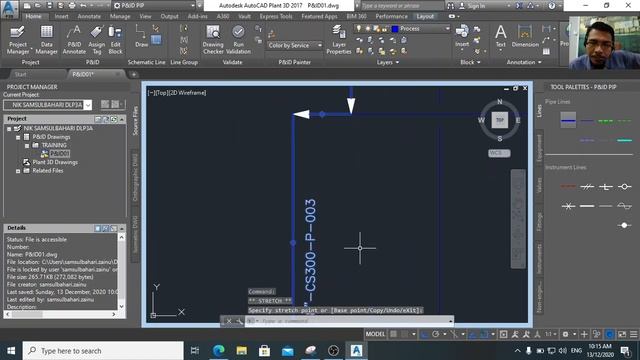The image size is (640, 360).
Task: Open File Explorer from taskbar
Action: tap(242, 351)
